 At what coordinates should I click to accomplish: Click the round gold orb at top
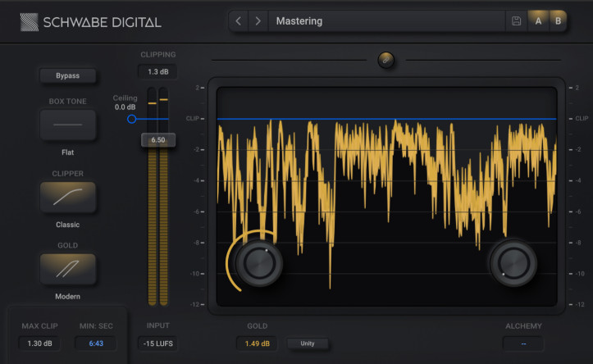pyautogui.click(x=385, y=60)
